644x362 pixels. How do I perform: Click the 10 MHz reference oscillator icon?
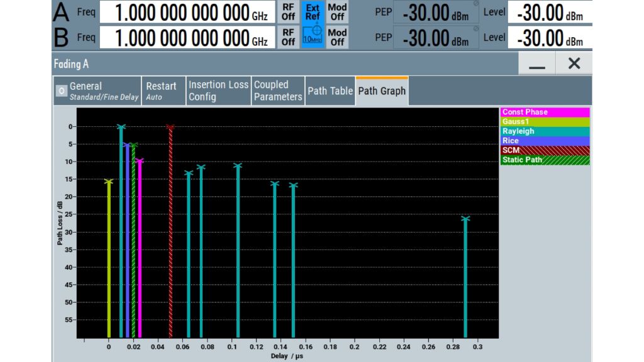[312, 35]
